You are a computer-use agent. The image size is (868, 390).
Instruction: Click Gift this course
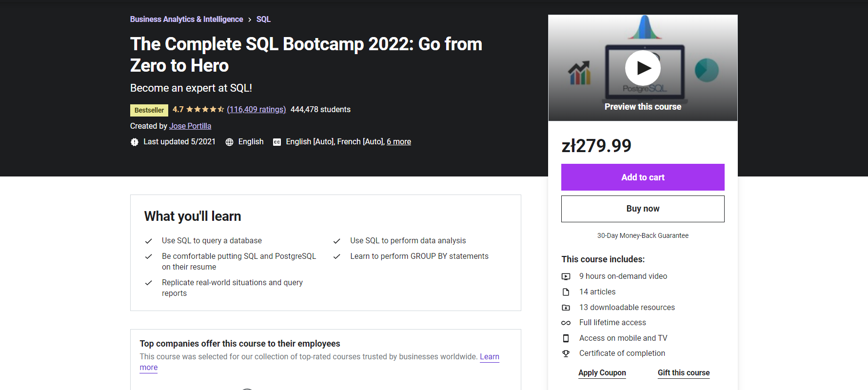pos(684,372)
